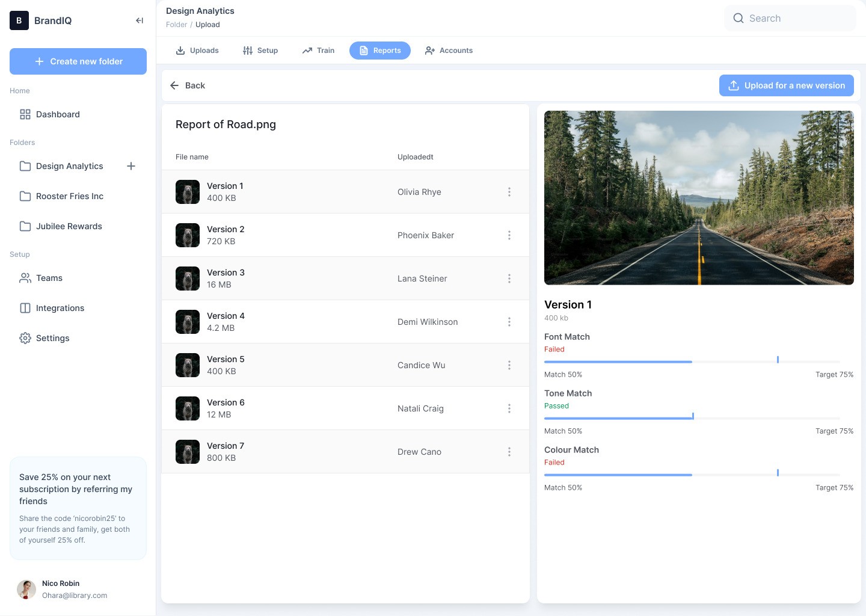Click the Teams people icon
This screenshot has height=616, width=866.
click(x=25, y=278)
